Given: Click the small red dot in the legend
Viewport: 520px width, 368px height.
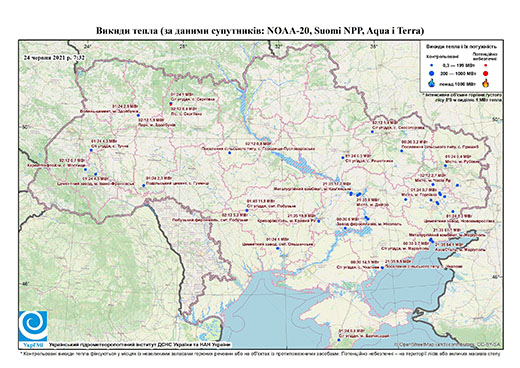Looking at the screenshot, I should pos(486,66).
